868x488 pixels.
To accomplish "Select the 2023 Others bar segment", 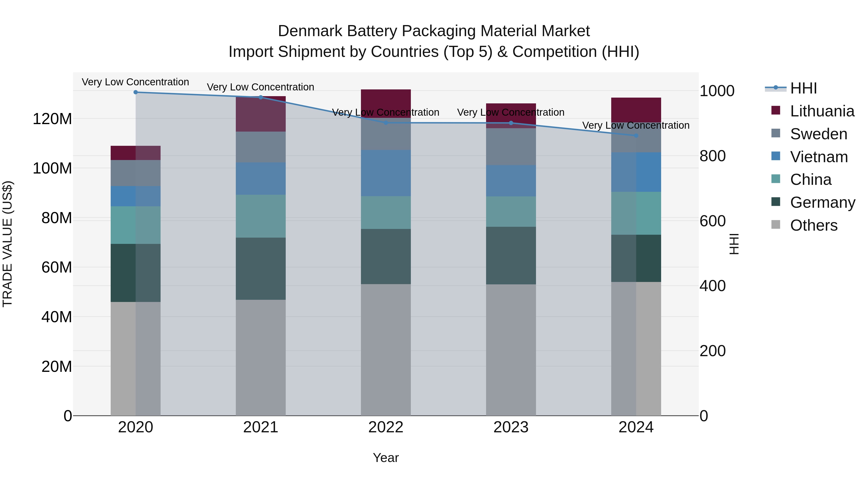I will point(511,350).
